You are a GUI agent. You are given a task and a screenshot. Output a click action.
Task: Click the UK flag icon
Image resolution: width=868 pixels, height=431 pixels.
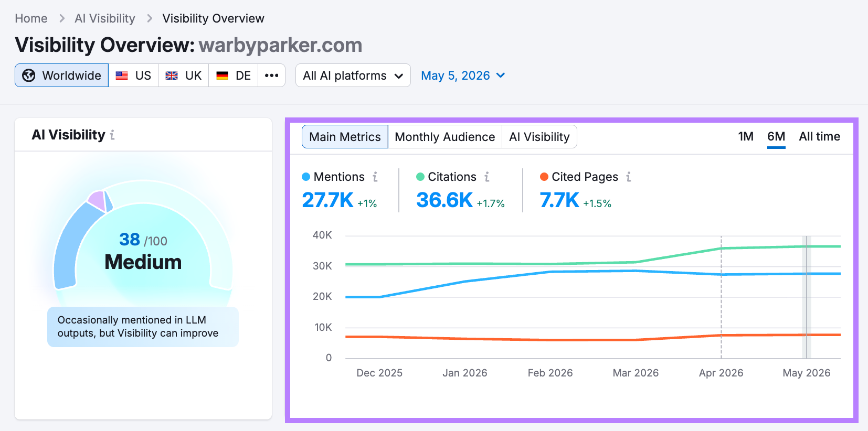(x=172, y=76)
